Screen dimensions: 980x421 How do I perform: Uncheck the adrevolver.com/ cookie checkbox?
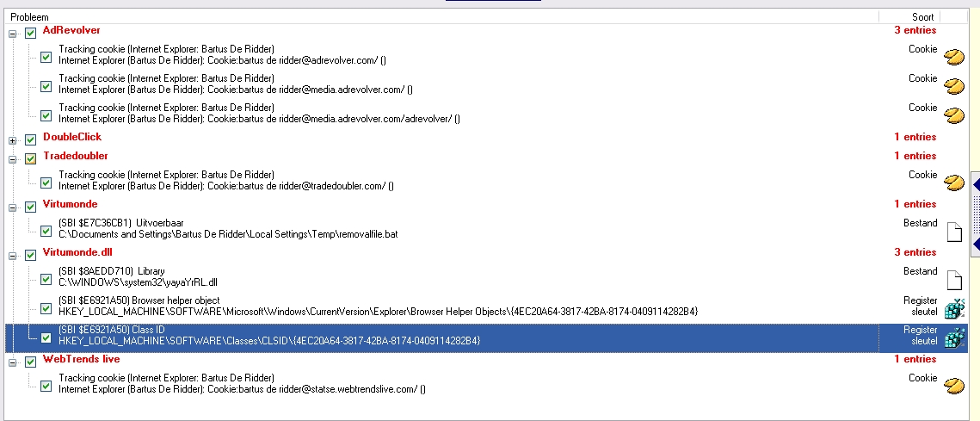click(x=46, y=57)
